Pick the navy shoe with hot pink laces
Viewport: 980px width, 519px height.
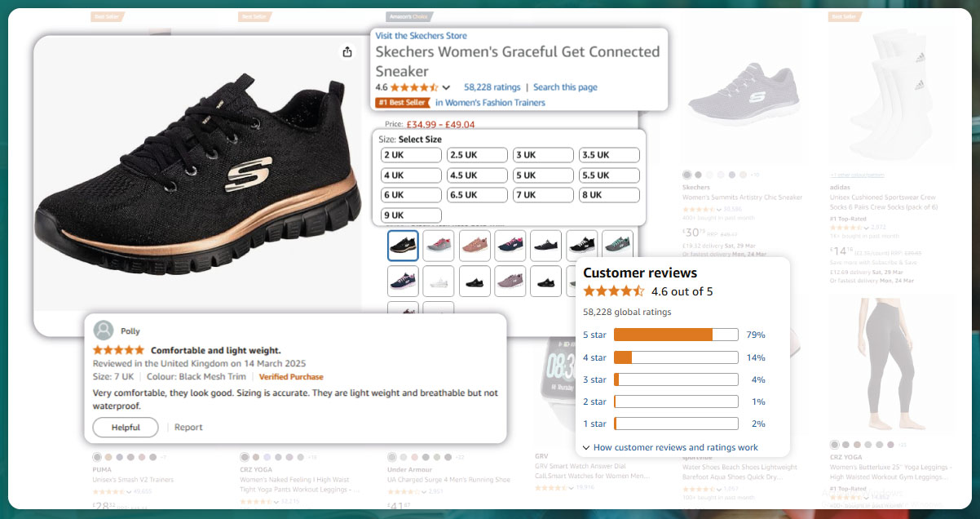[510, 246]
